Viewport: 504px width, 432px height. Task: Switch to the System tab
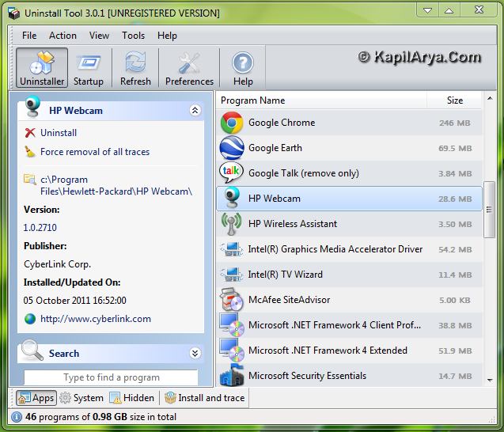click(x=81, y=398)
